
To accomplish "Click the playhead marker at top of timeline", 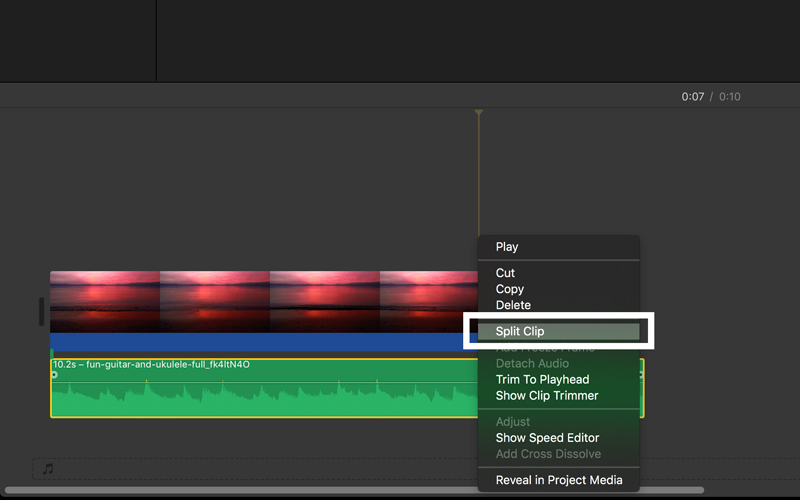I will (x=479, y=113).
